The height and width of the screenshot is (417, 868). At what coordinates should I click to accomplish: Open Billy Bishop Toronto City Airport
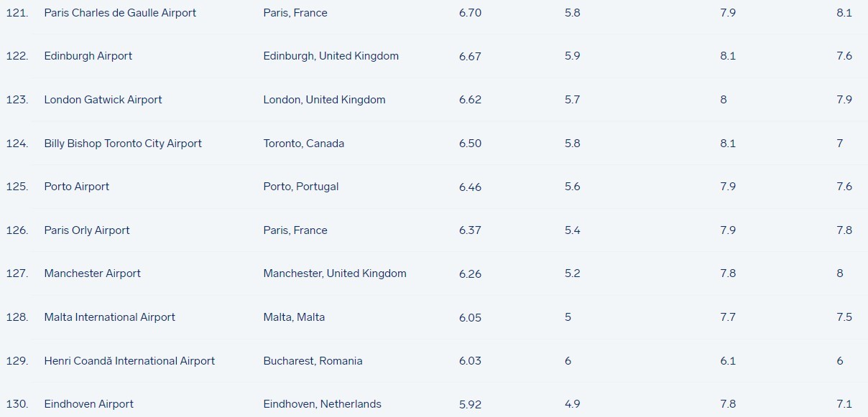point(123,144)
